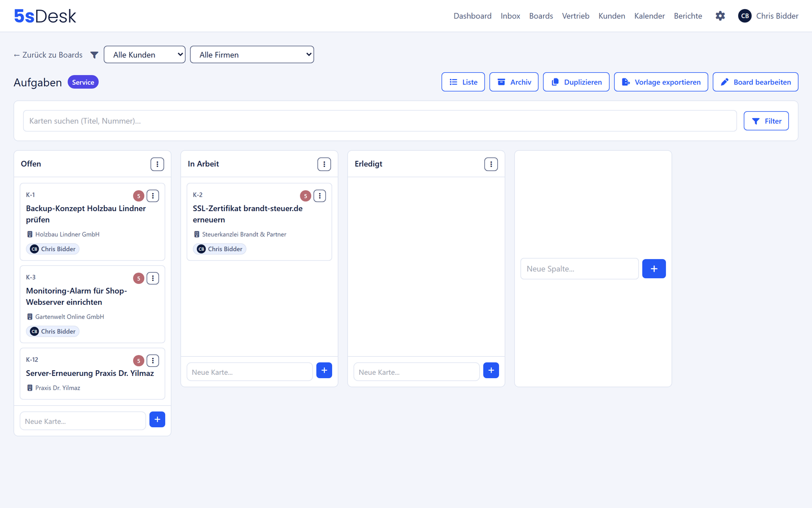
Task: Click the funnel icon beside Zurück zu Boards
Action: tap(94, 55)
